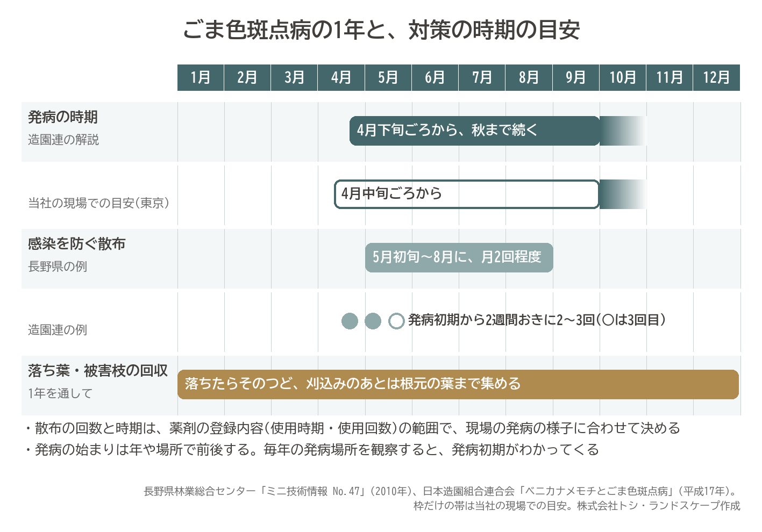This screenshot has width=762, height=532.
Task: Click the 1月 month header cell
Action: point(201,77)
